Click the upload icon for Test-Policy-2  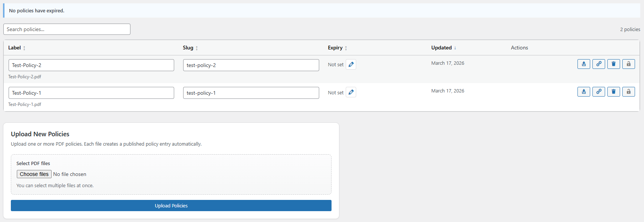coord(583,64)
